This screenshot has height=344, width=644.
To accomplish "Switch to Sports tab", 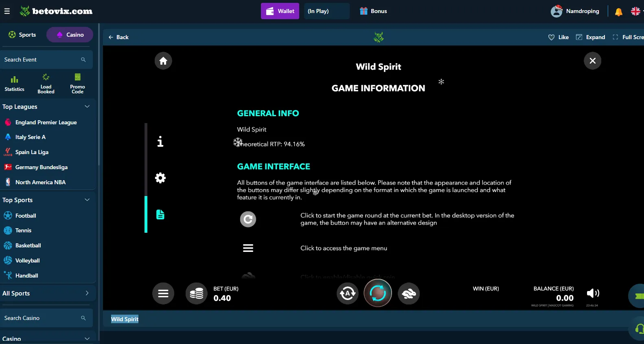I will coord(23,35).
